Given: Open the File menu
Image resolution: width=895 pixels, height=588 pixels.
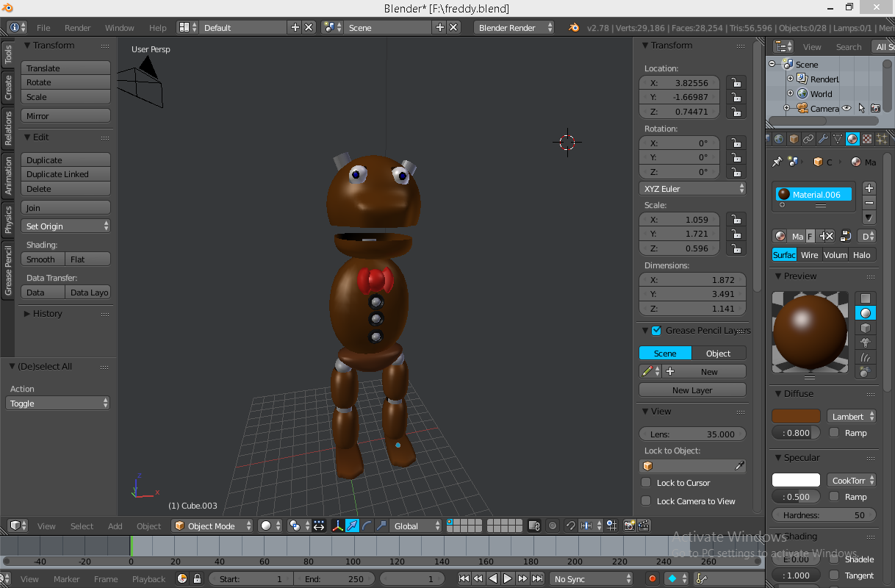Looking at the screenshot, I should (43, 27).
